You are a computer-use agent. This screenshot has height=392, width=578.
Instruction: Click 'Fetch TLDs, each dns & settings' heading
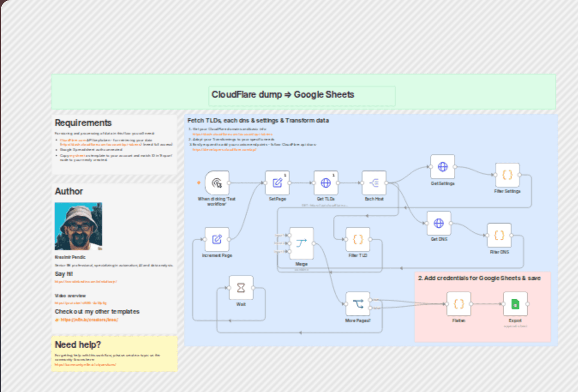pos(258,120)
